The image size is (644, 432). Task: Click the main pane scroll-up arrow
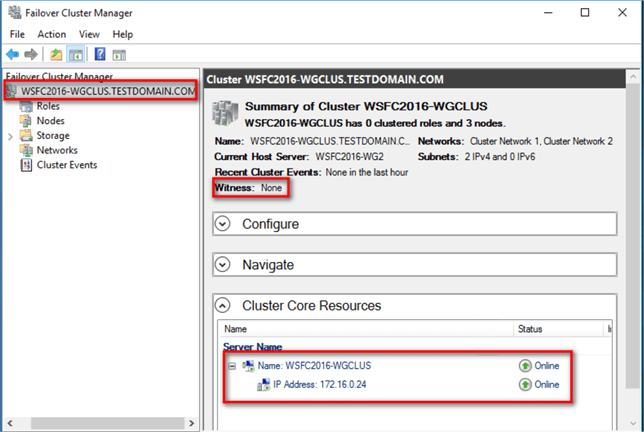[x=633, y=76]
